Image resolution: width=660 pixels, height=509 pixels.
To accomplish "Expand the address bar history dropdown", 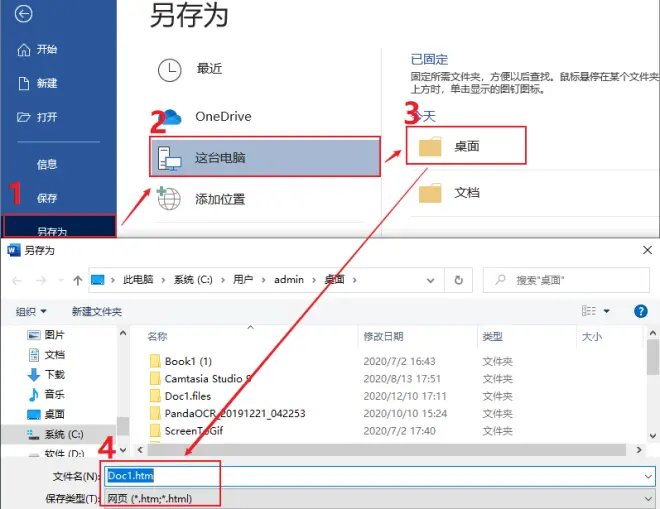I will (x=430, y=280).
